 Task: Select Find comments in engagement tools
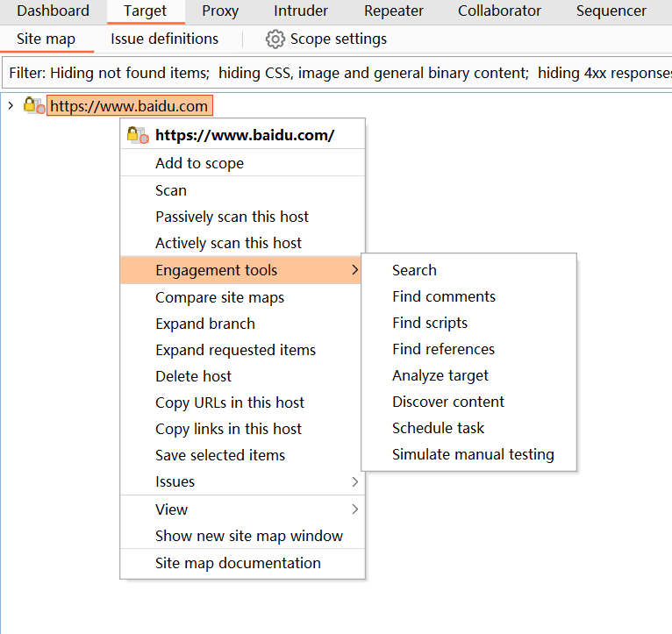point(444,296)
